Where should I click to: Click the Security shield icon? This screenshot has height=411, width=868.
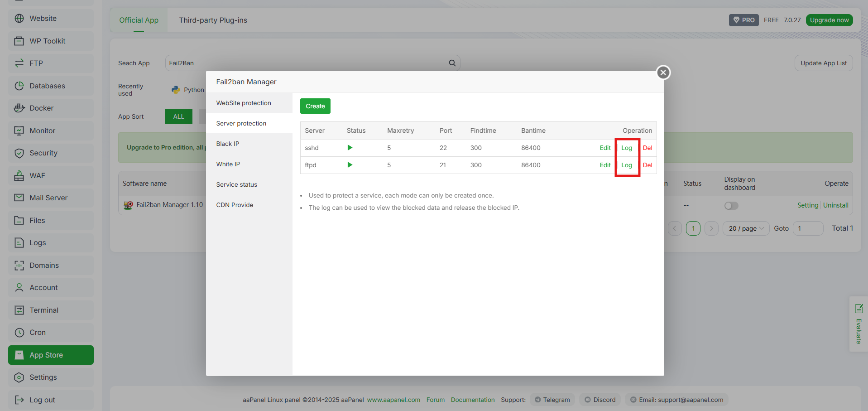tap(19, 153)
